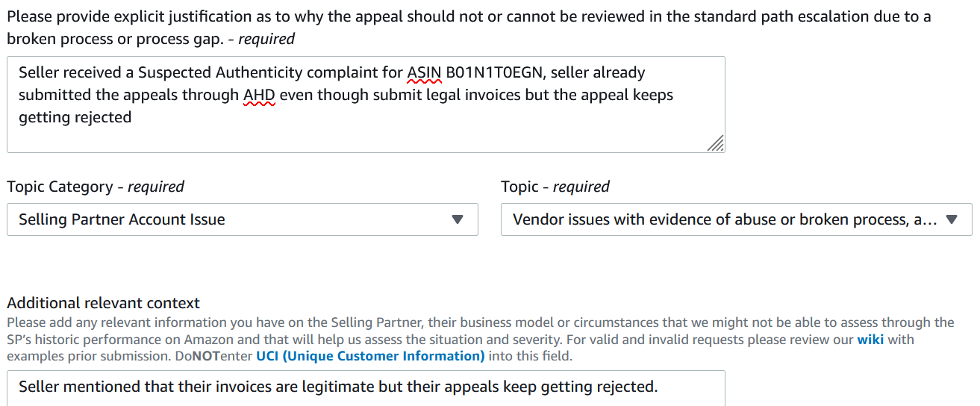980x406 pixels.
Task: Click the textarea resize handle
Action: pyautogui.click(x=716, y=143)
